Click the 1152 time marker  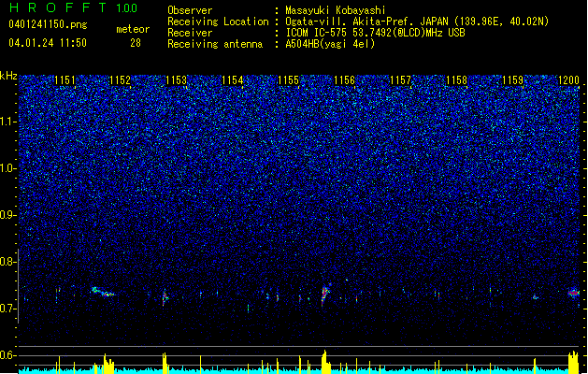pos(120,80)
